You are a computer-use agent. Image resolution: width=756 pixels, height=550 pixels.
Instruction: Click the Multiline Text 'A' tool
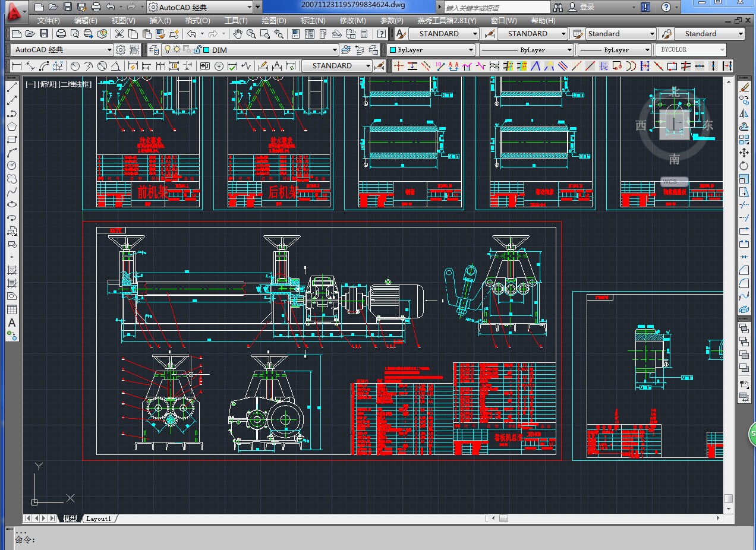click(x=11, y=323)
